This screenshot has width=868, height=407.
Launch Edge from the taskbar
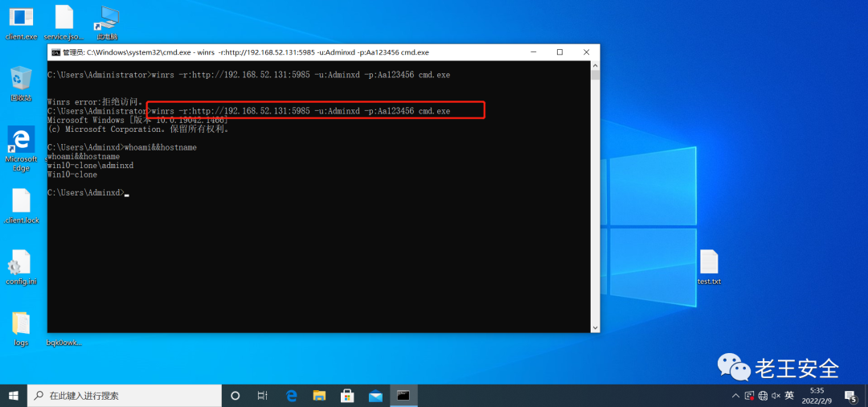pos(292,396)
